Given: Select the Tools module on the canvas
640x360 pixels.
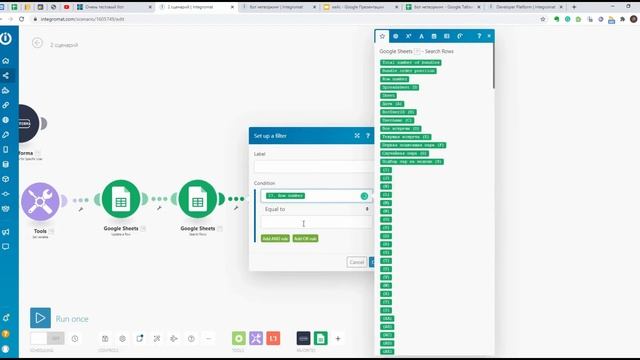Looking at the screenshot, I should pos(40,202).
